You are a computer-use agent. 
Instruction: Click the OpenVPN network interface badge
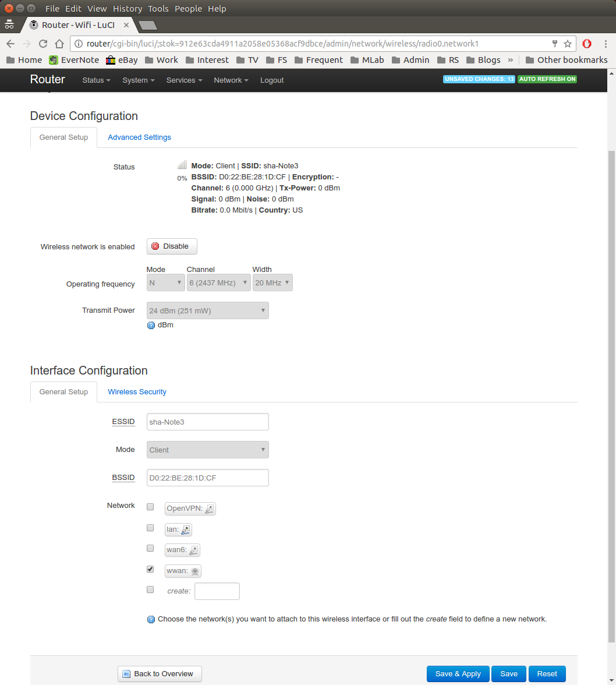coord(190,509)
